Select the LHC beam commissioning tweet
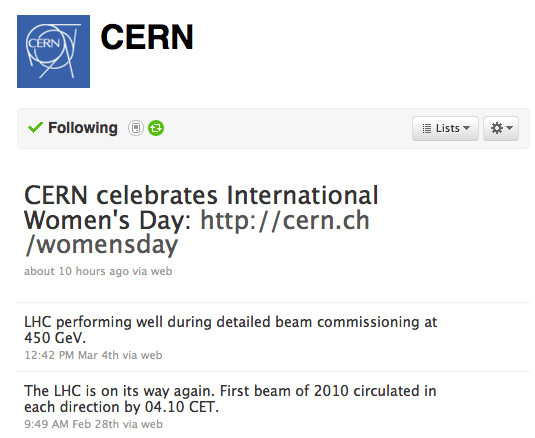This screenshot has width=535, height=438. [230, 330]
